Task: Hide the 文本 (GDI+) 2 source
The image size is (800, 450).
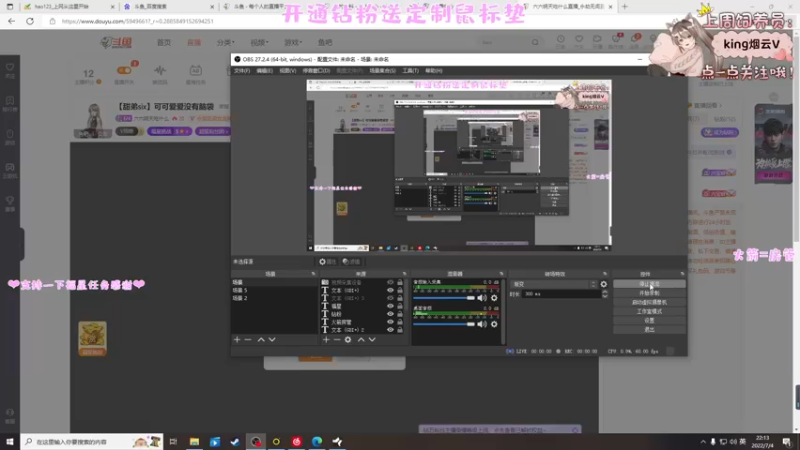Action: 390,330
